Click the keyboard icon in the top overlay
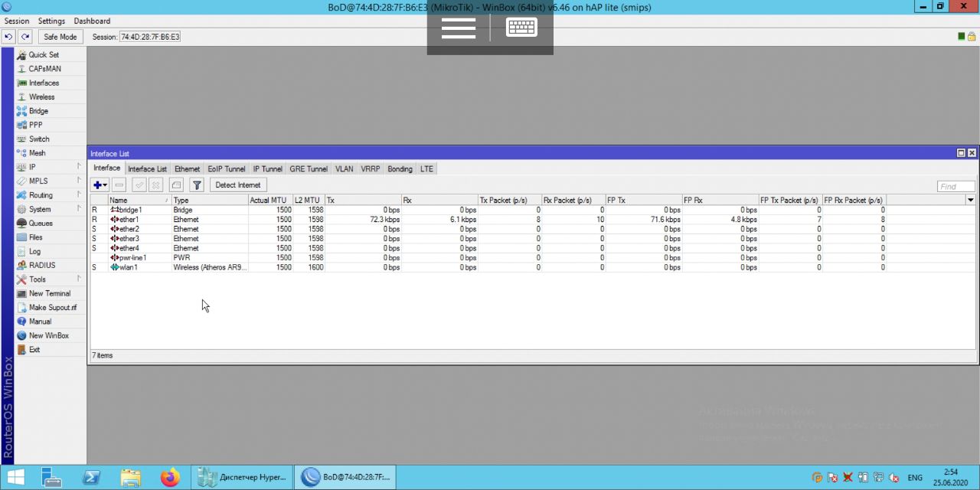Viewport: 980px width, 490px height. click(x=521, y=28)
